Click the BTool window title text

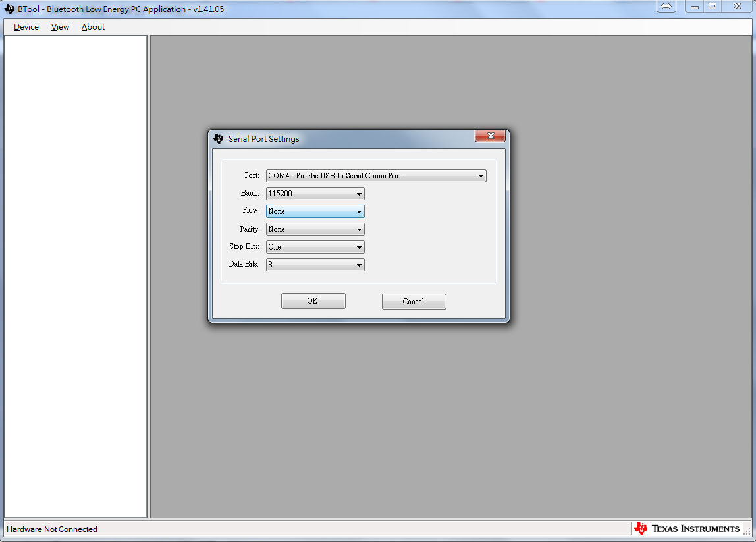pos(121,9)
